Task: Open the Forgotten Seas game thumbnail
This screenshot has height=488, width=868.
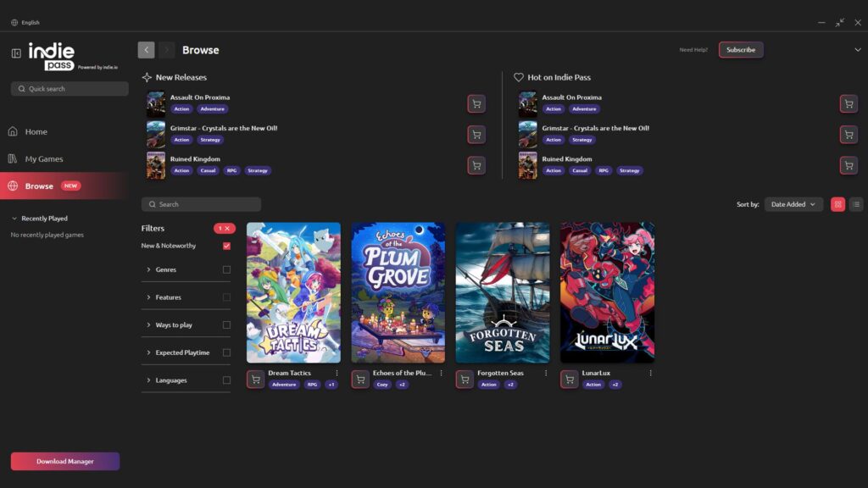Action: click(x=503, y=292)
